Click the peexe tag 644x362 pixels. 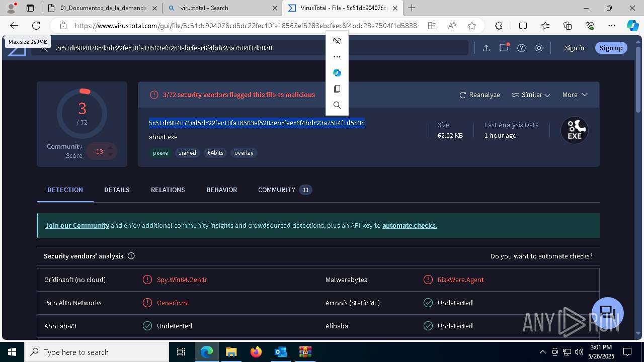click(x=160, y=153)
